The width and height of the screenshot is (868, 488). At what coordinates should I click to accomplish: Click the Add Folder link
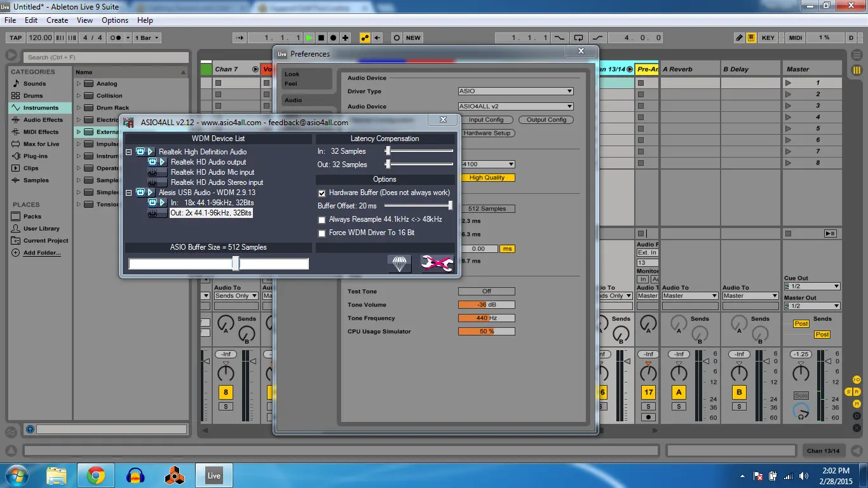coord(42,252)
